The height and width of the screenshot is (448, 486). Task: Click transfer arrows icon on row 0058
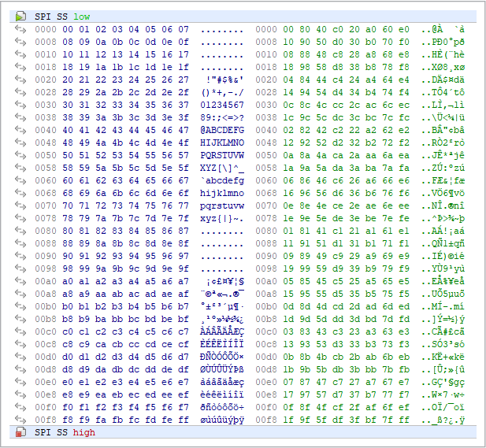[x=20, y=168]
